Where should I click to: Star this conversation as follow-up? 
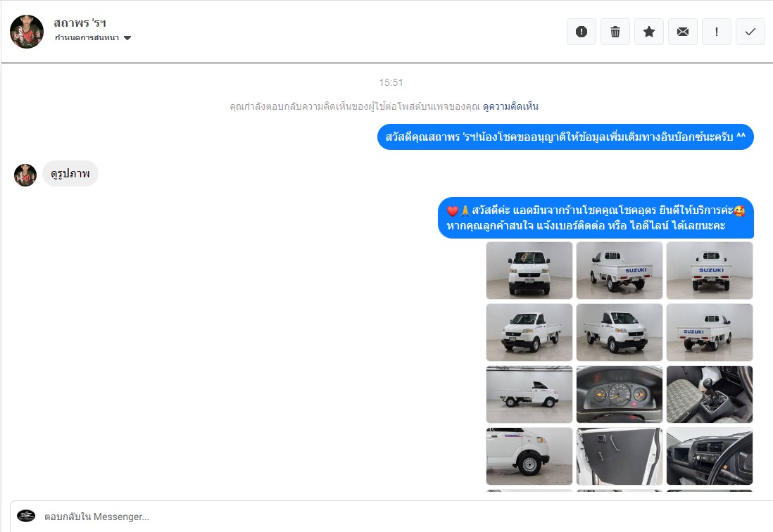(x=649, y=32)
